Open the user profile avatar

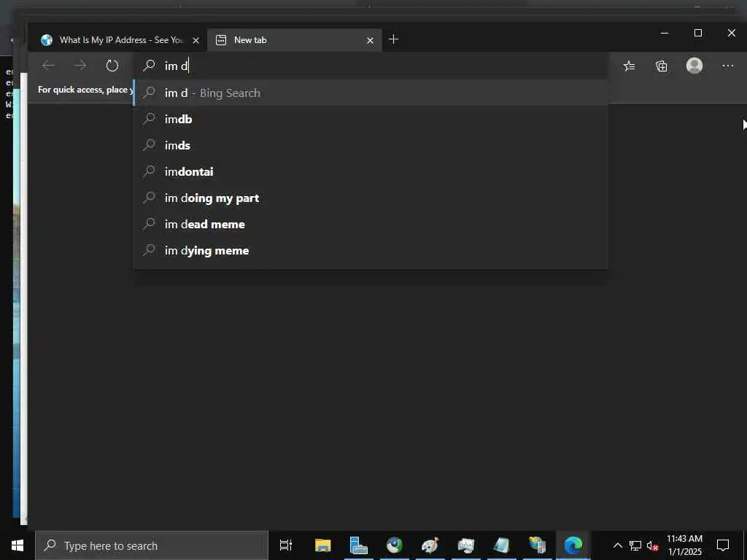(694, 66)
